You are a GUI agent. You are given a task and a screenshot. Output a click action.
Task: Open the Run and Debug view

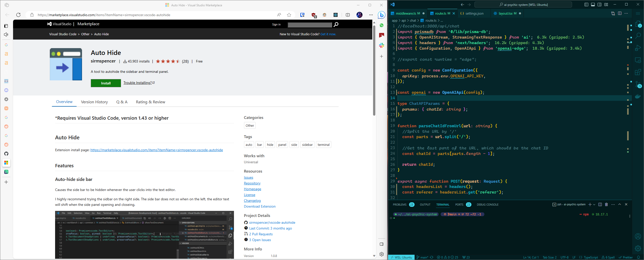tap(638, 48)
